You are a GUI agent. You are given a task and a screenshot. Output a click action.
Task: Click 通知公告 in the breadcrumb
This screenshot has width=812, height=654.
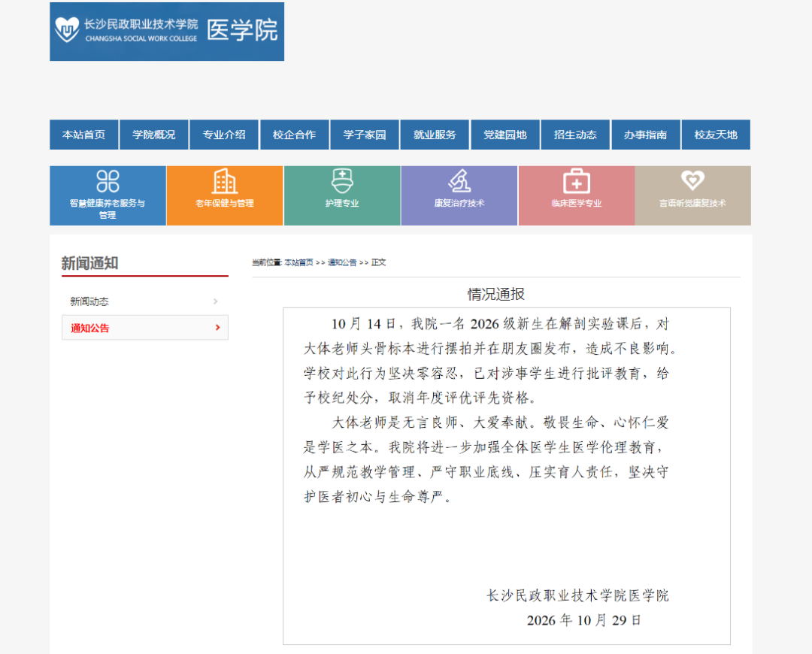click(x=342, y=262)
